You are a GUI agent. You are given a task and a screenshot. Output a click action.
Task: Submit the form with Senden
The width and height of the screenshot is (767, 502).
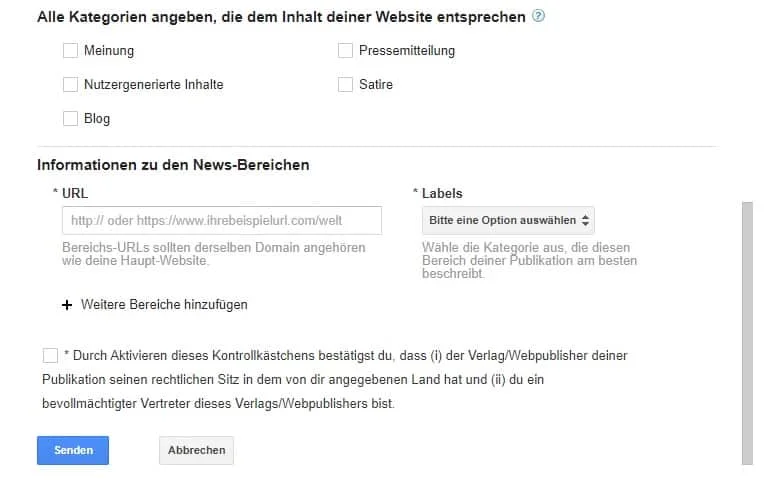(x=73, y=450)
